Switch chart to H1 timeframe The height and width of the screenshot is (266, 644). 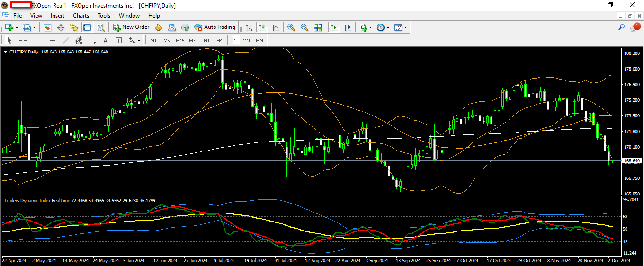point(206,40)
